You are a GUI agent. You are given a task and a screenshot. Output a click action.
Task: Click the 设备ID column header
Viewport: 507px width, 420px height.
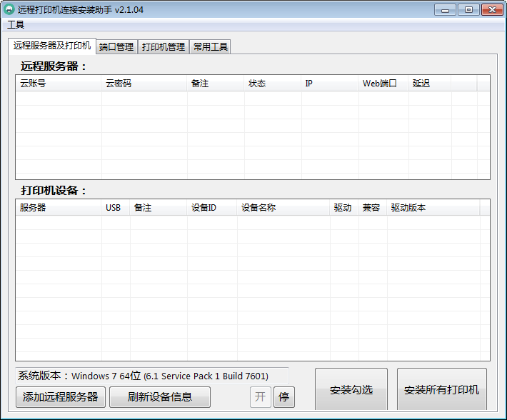coord(212,208)
